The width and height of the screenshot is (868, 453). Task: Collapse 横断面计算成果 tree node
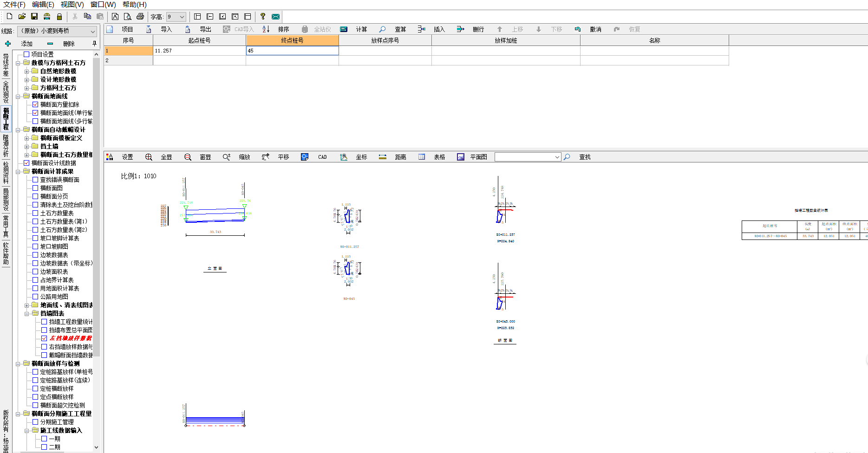point(18,172)
